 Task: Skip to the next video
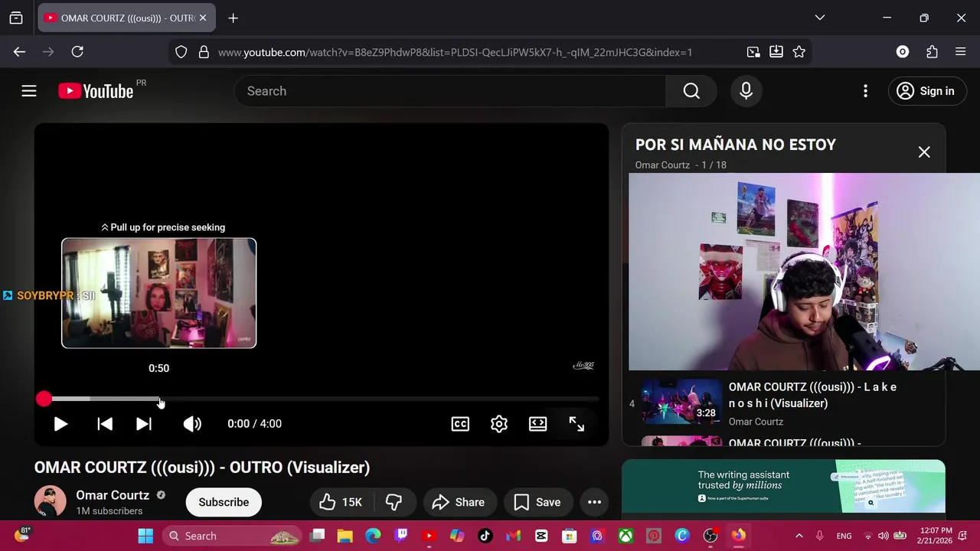click(143, 424)
